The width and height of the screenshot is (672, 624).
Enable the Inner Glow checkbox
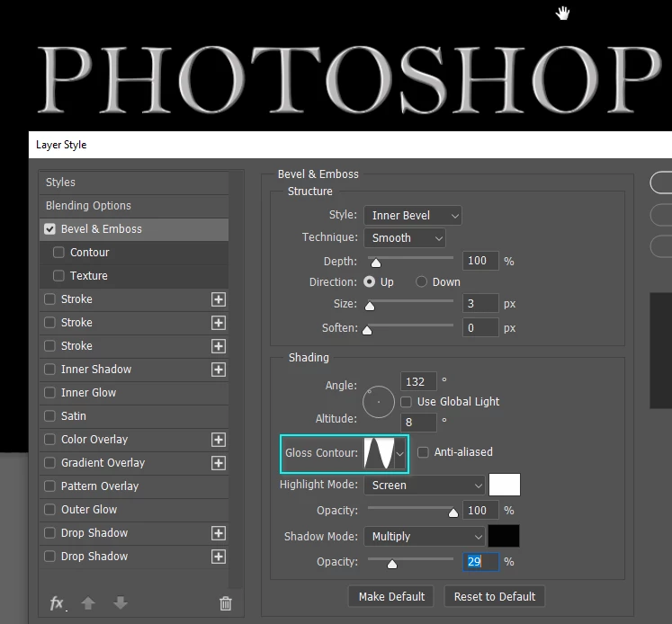[49, 392]
